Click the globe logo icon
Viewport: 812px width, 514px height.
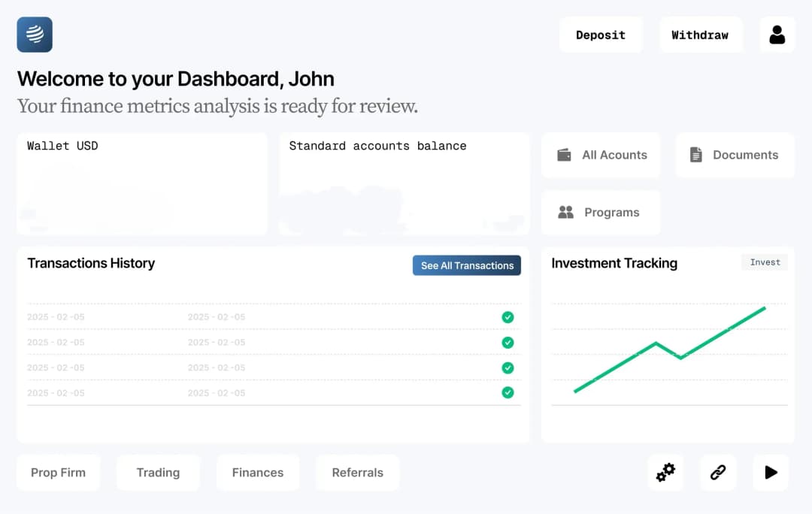(35, 35)
